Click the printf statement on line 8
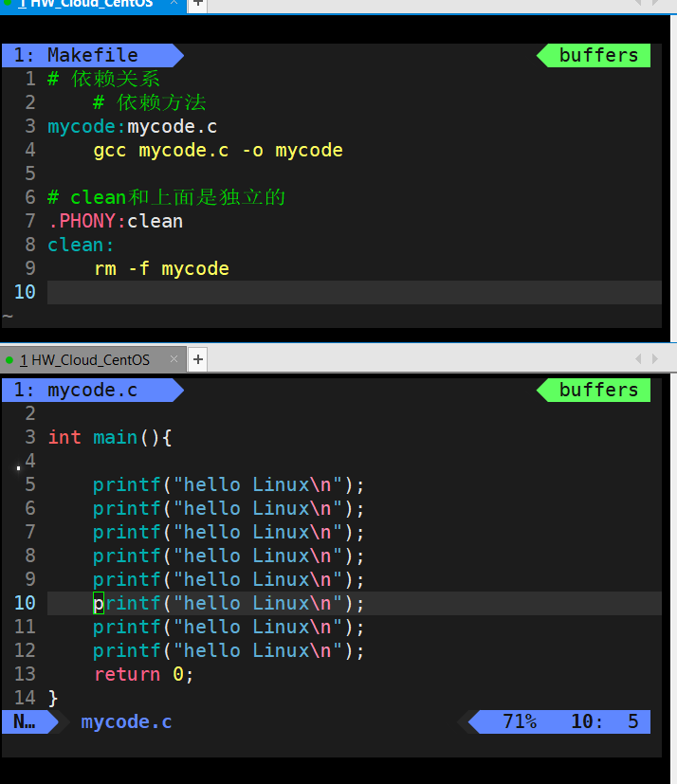The image size is (677, 784). tap(229, 556)
